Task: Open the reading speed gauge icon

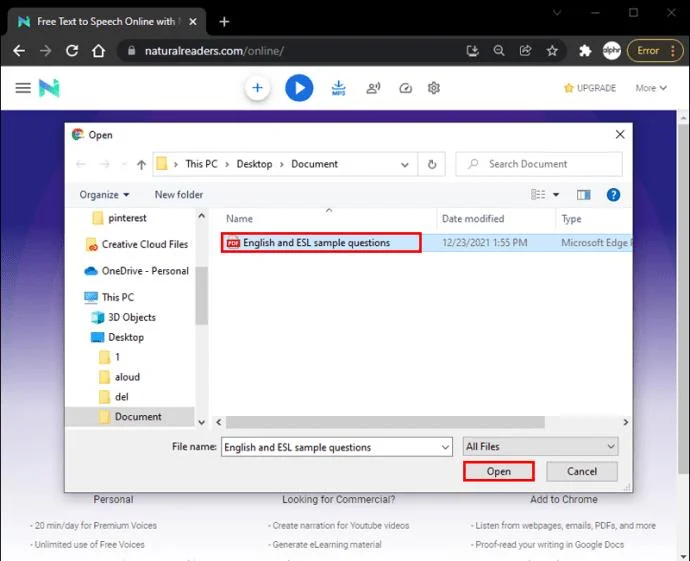Action: coord(405,88)
